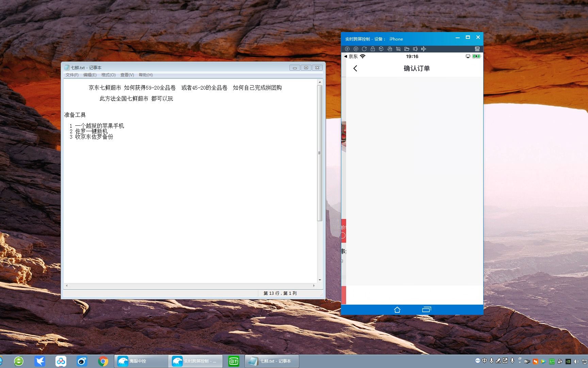The image size is (588, 368).
Task: Click the line '3 收京东佐罗备份'
Action: tap(92, 137)
